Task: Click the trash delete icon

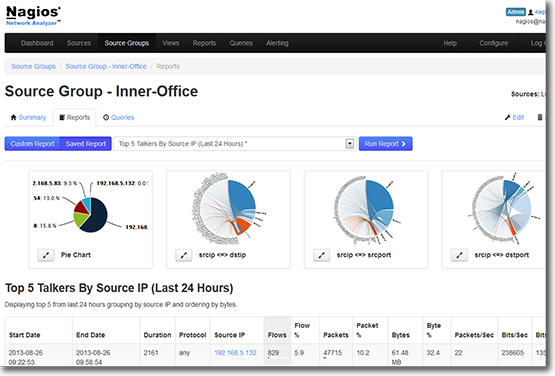Action: click(540, 117)
